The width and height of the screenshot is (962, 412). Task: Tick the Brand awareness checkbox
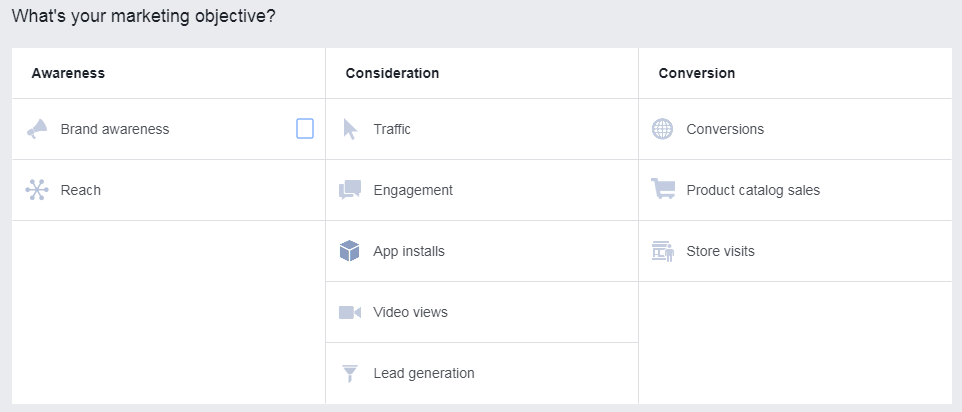305,129
